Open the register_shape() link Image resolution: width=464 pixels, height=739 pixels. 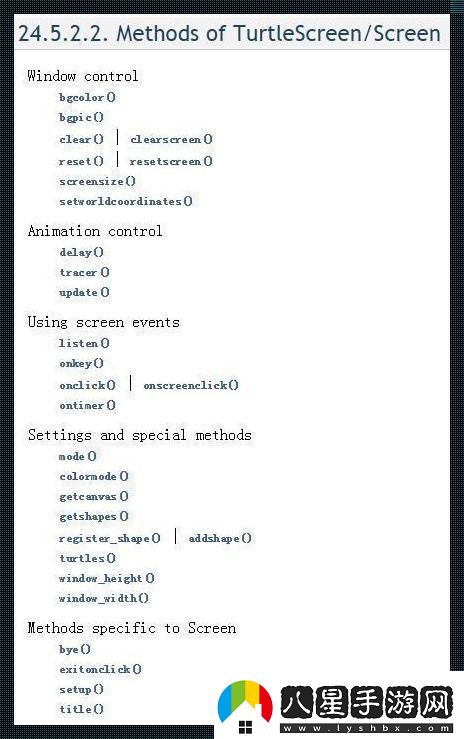[x=109, y=538]
